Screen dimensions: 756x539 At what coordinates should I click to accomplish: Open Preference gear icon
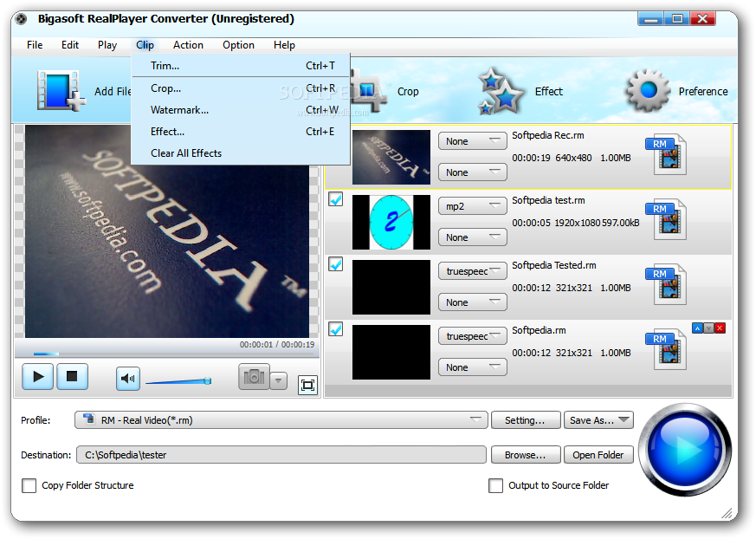[x=648, y=90]
